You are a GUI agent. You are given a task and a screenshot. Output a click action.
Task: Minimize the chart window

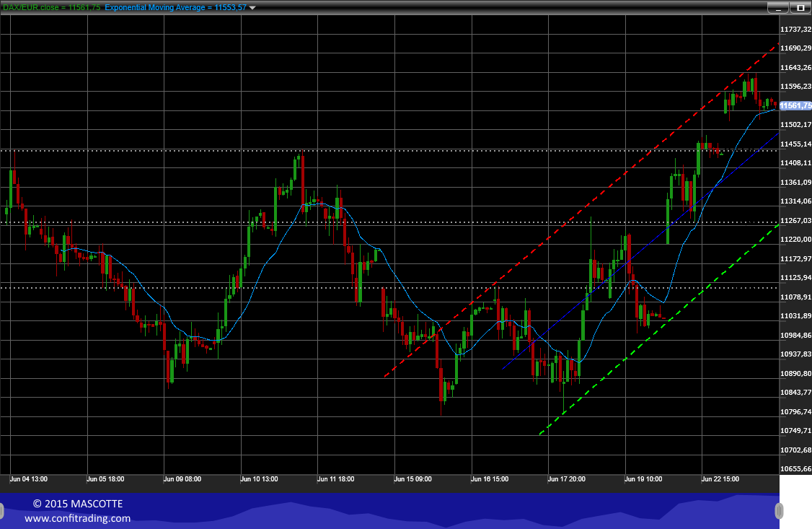click(x=777, y=8)
